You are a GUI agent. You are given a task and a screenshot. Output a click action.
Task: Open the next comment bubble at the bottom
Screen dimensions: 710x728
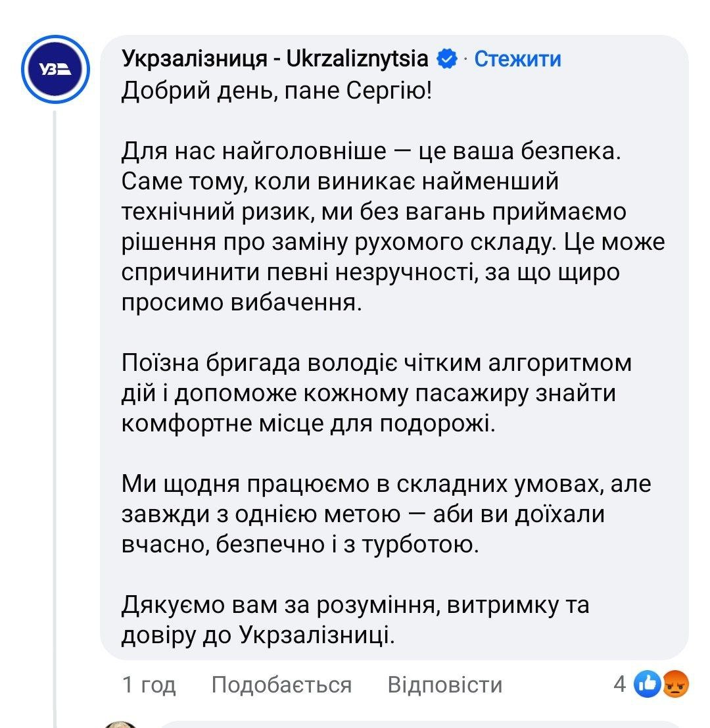[421, 724]
